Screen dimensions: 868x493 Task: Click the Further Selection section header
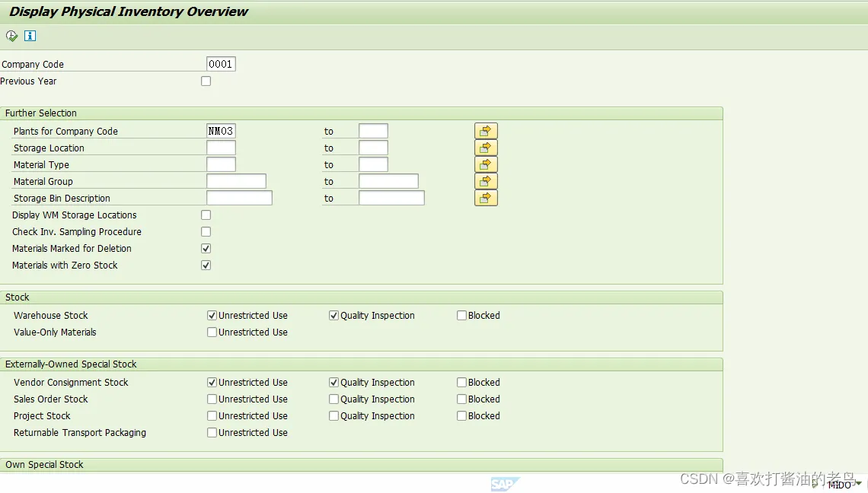coord(362,113)
